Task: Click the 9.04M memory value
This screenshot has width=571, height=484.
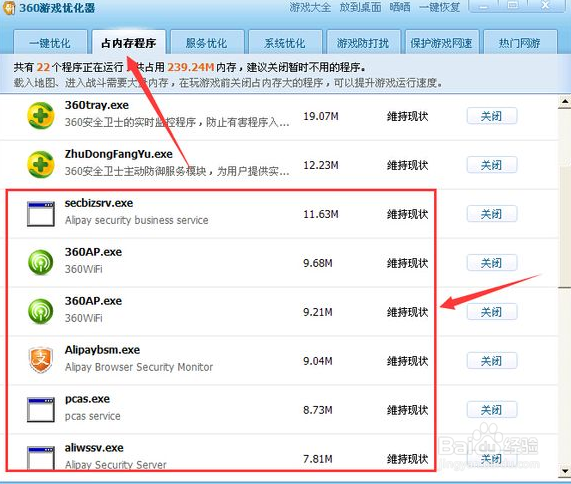Action: (x=318, y=361)
